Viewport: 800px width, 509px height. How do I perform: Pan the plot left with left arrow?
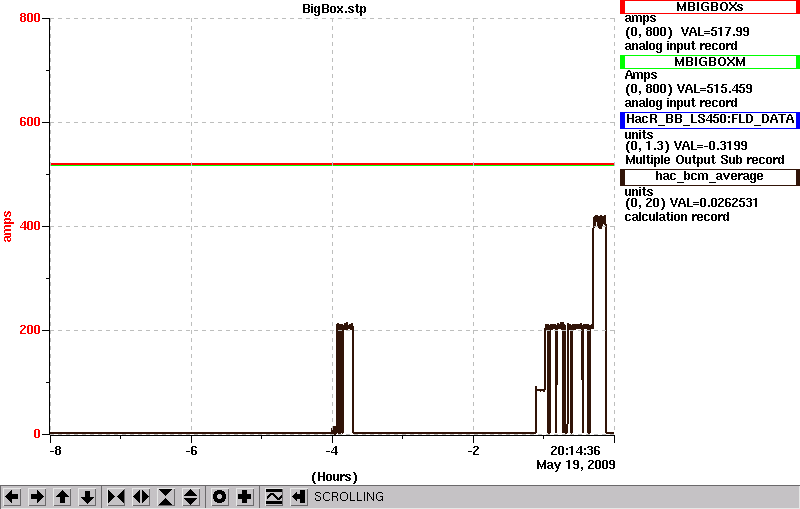pos(12,497)
